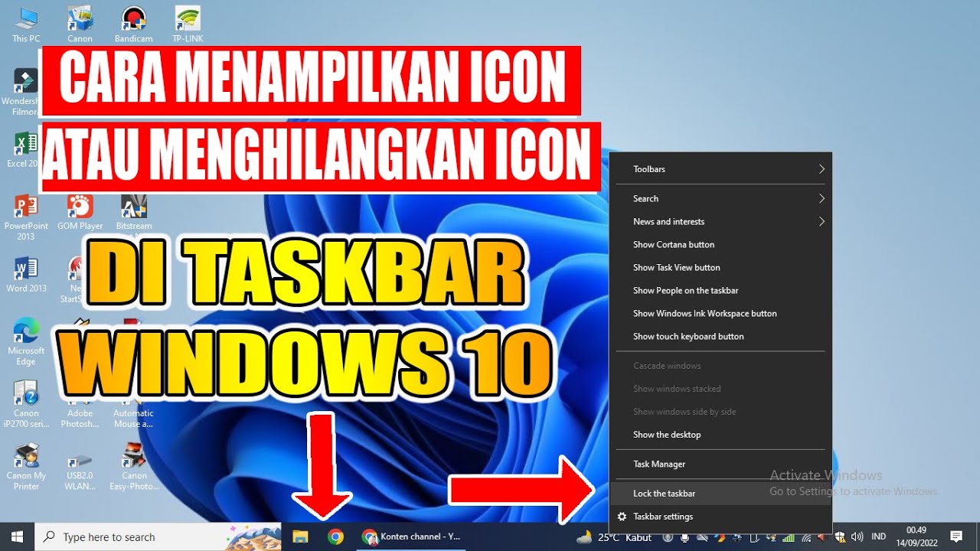The width and height of the screenshot is (980, 551).
Task: Click the greyed Cascade windows entry
Action: pyautogui.click(x=720, y=366)
